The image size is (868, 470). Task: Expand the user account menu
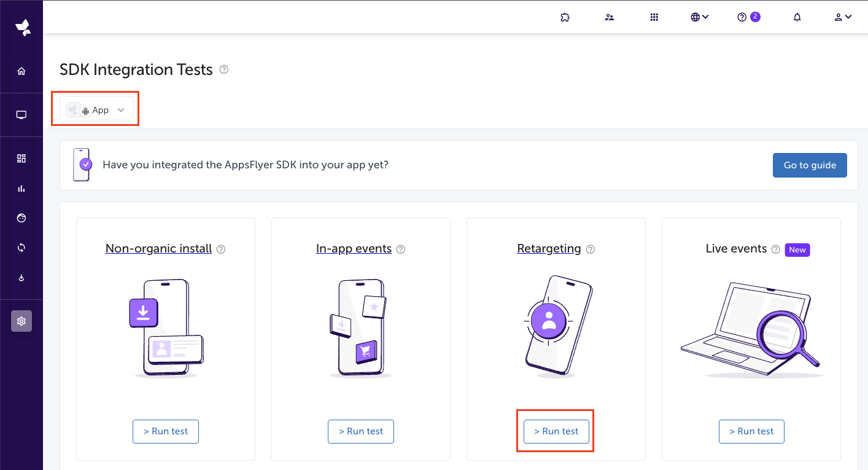[x=842, y=17]
